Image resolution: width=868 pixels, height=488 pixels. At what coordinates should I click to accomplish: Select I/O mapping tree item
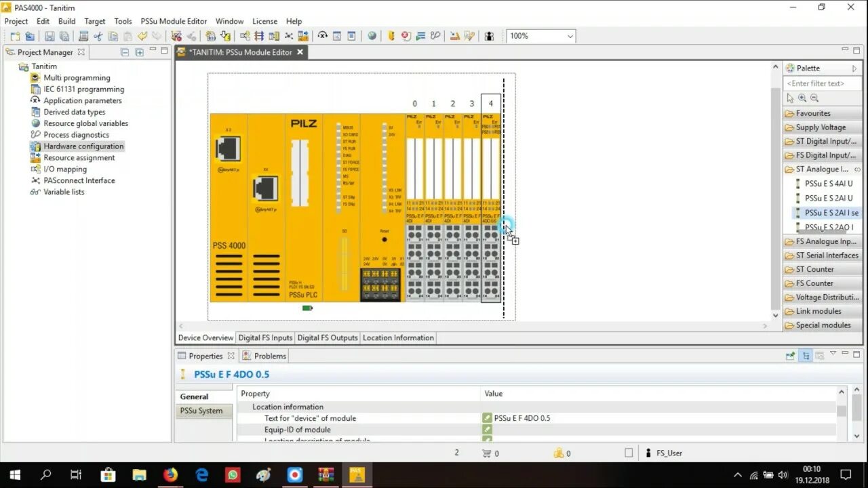pyautogui.click(x=65, y=169)
